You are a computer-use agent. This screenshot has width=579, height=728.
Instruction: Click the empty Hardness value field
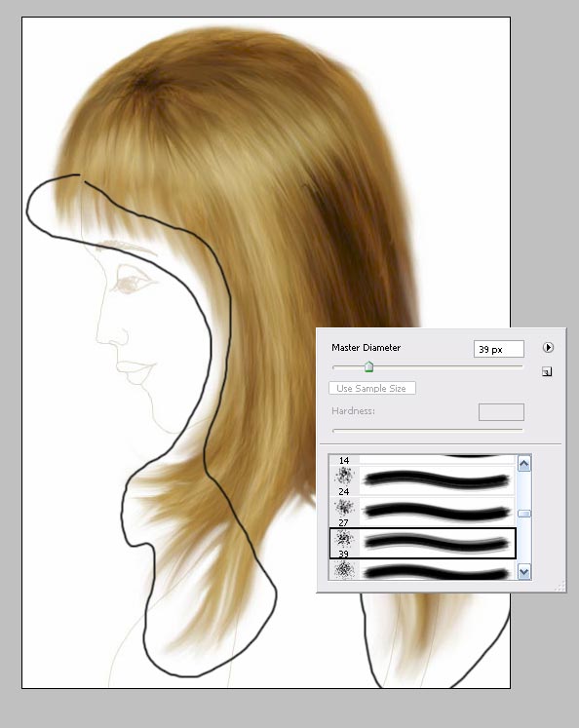501,412
